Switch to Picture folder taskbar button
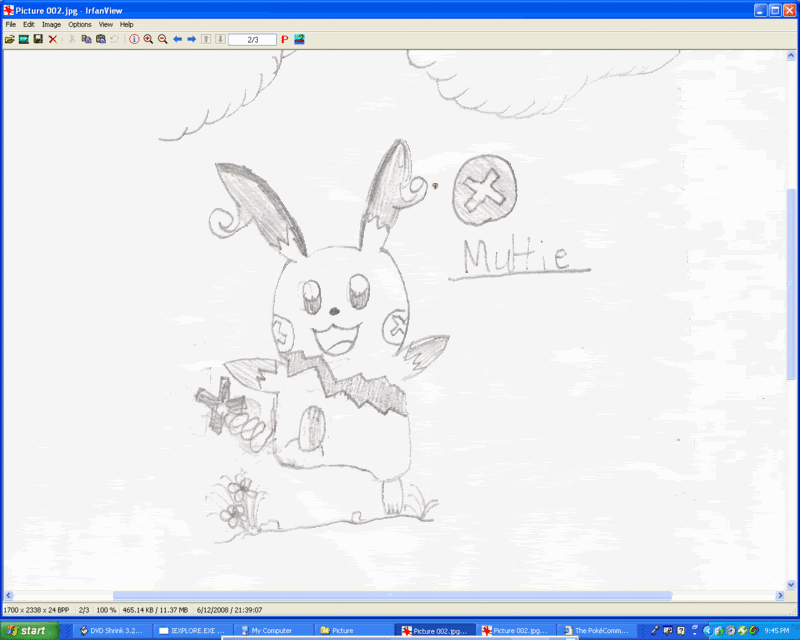 coord(353,631)
